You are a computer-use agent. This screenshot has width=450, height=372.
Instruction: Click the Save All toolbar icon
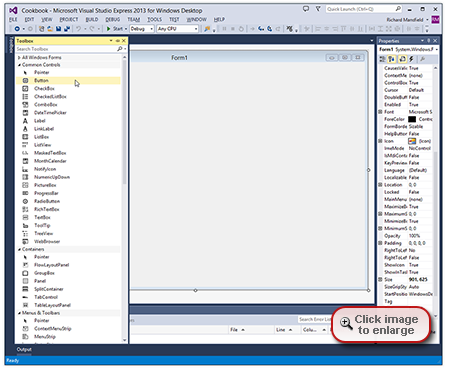tap(67, 29)
